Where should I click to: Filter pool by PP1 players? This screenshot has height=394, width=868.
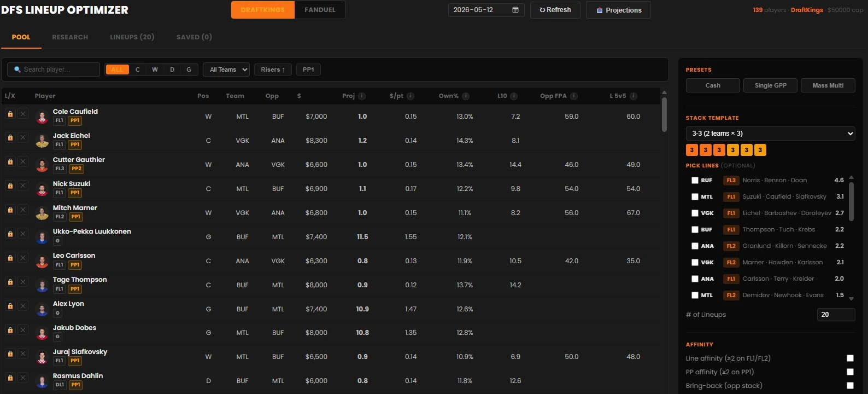[x=308, y=69]
